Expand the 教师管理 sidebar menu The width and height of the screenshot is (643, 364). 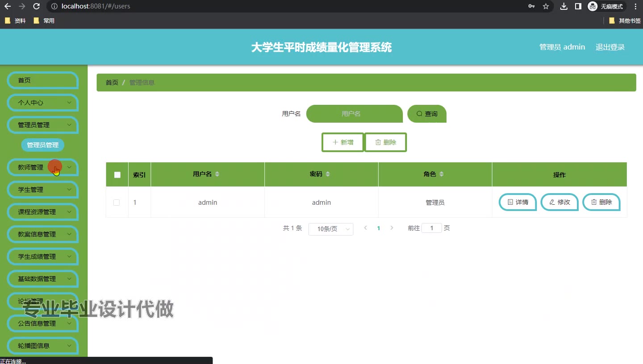[x=43, y=167]
